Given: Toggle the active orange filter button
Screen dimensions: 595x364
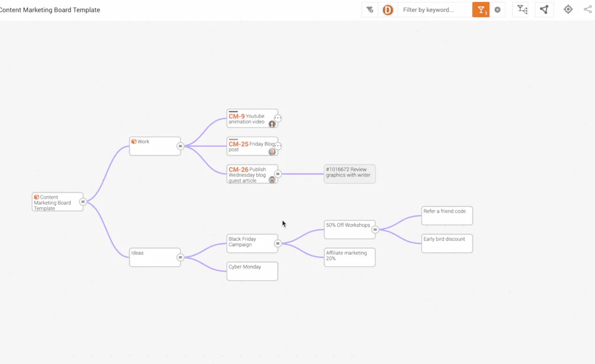Looking at the screenshot, I should click(481, 10).
